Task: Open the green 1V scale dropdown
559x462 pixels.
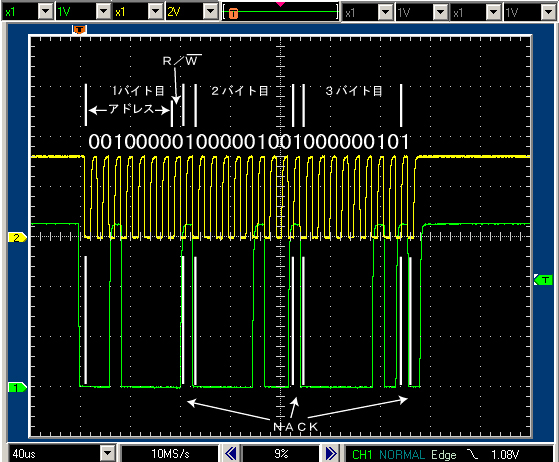Action: click(103, 12)
